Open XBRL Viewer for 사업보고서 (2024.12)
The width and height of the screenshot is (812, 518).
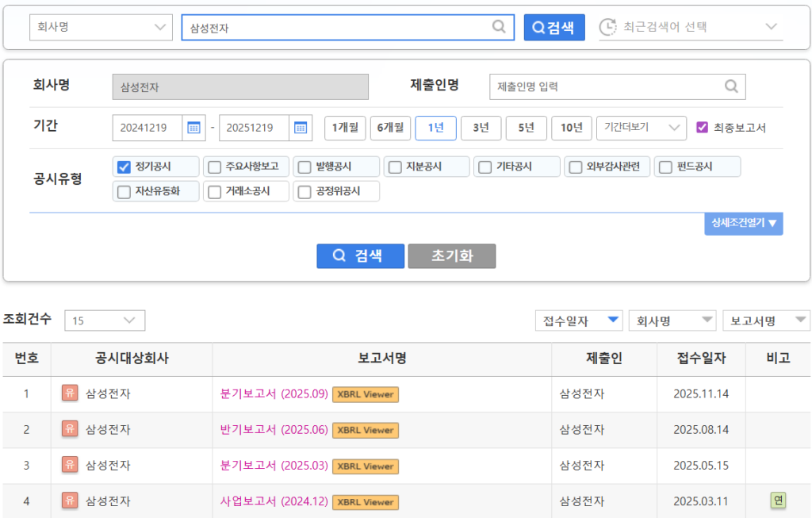(x=365, y=502)
